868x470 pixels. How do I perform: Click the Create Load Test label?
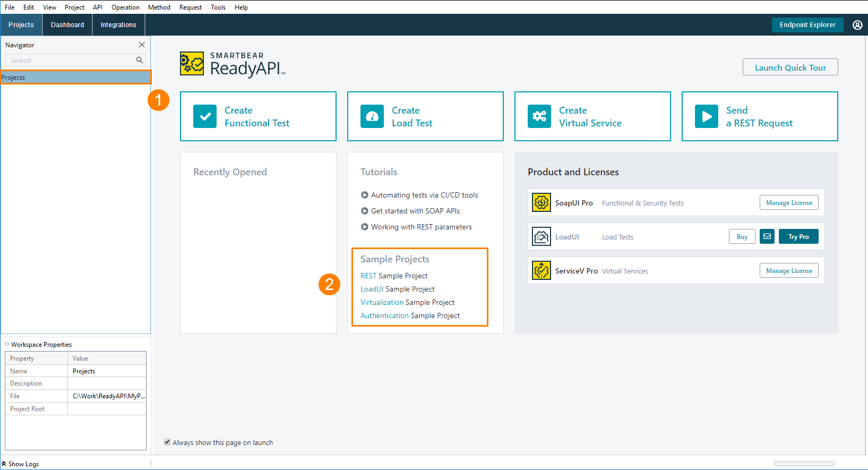[412, 116]
